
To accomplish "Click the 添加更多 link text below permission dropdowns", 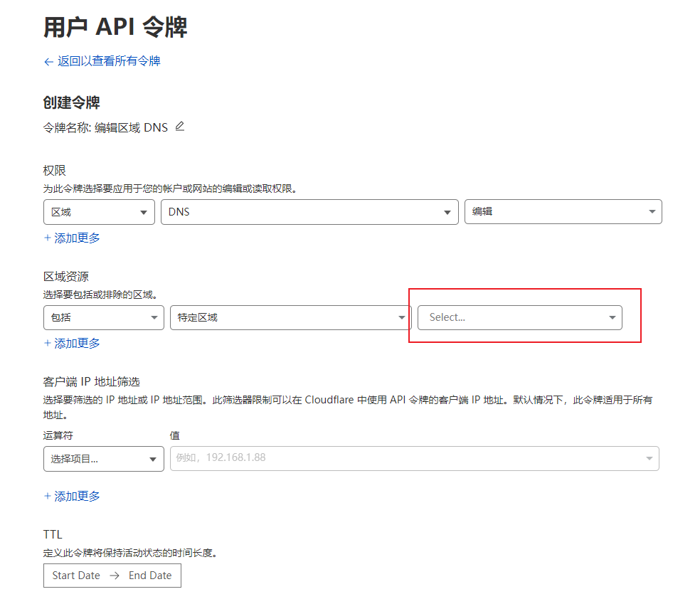I will pos(77,238).
